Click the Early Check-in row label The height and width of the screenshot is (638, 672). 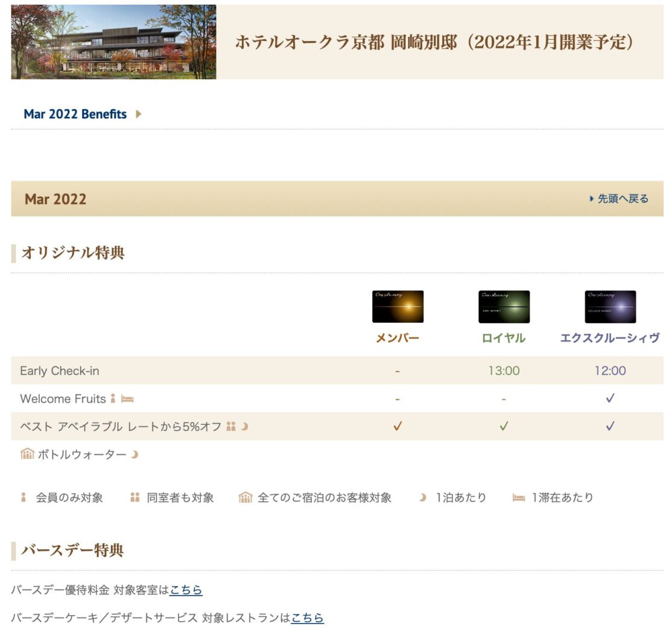tap(60, 371)
